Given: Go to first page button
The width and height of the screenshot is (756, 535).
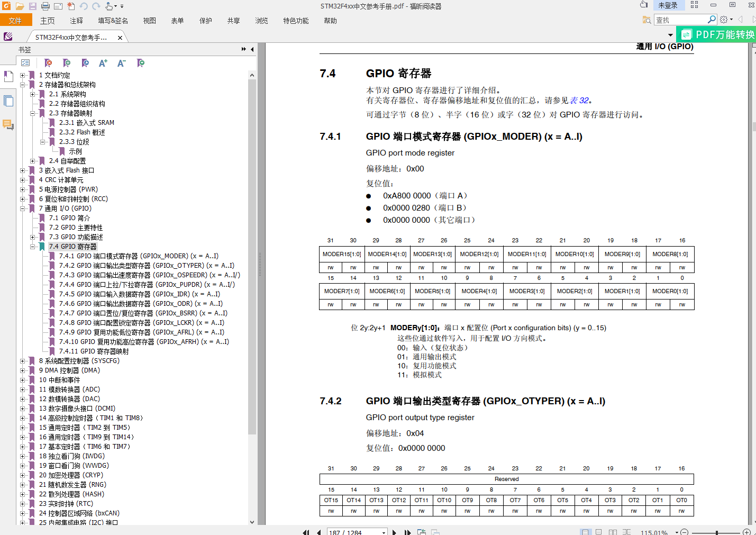Looking at the screenshot, I should click(x=306, y=532).
